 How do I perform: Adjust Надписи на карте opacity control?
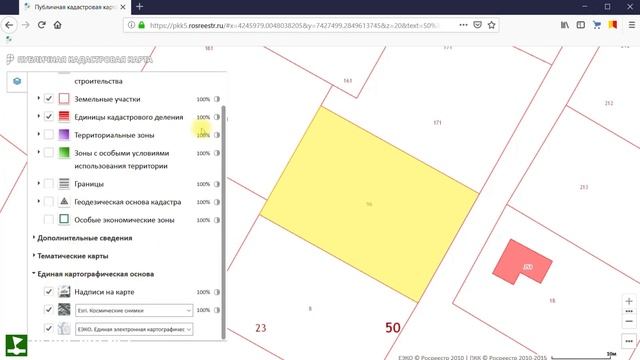(217, 292)
